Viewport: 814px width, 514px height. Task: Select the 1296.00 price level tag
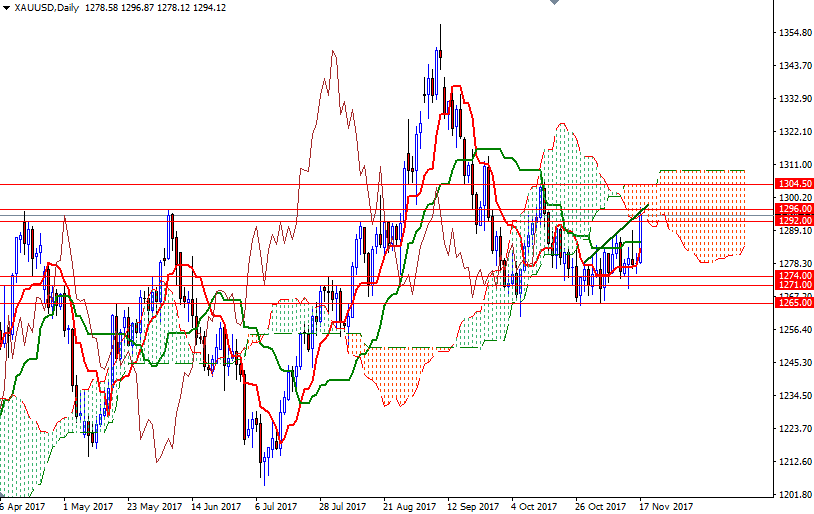click(x=794, y=209)
